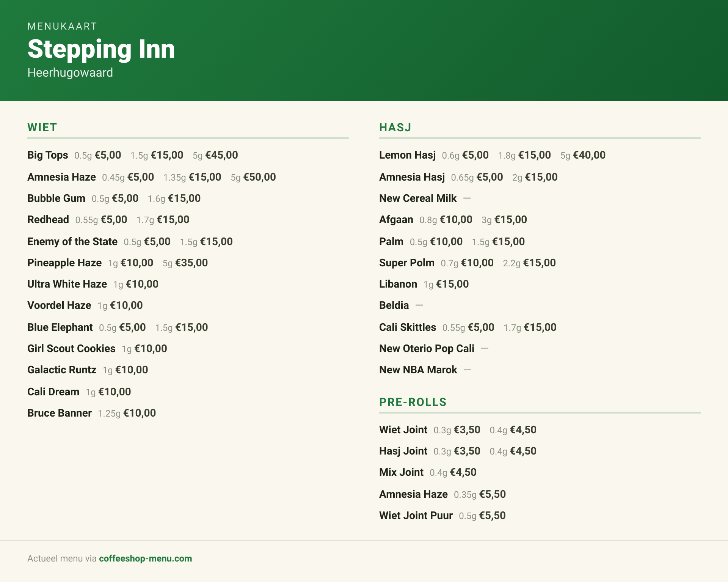Click the Pineapple Haze item

pos(64,263)
